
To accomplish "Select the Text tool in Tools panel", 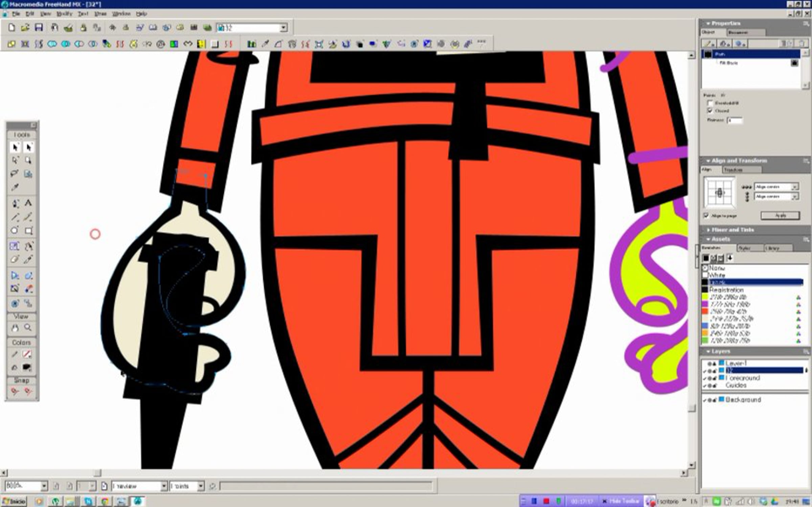I will pyautogui.click(x=28, y=203).
